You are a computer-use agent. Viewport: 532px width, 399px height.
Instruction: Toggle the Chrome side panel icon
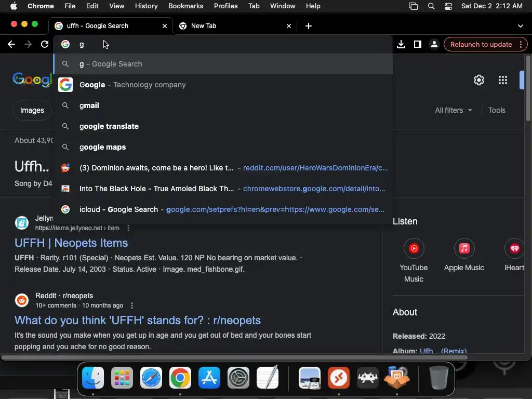(x=418, y=45)
